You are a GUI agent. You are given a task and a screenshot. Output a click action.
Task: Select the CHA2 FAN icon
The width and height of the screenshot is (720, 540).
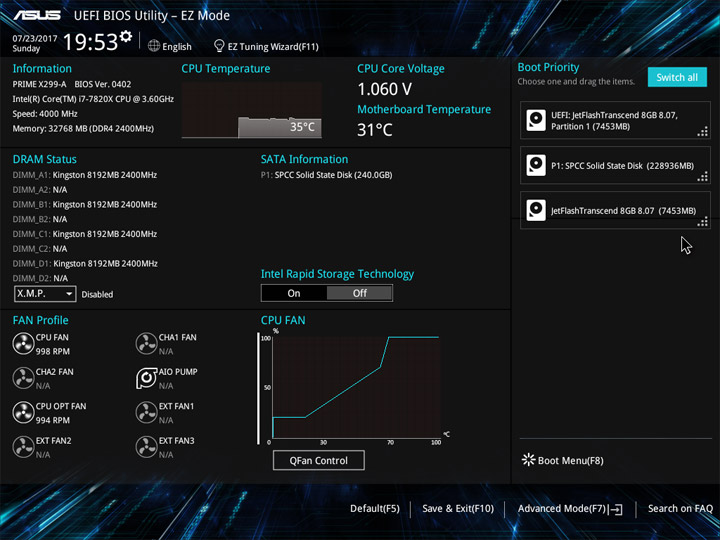click(23, 378)
